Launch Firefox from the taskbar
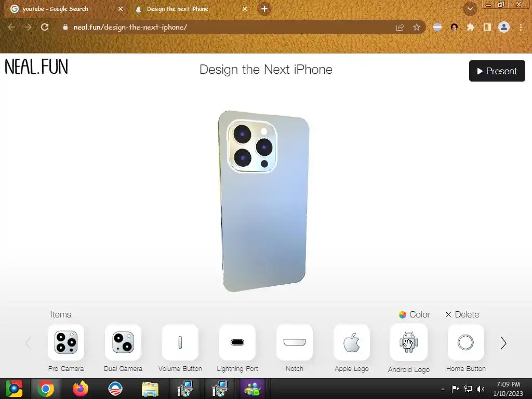532x399 pixels. (81, 389)
